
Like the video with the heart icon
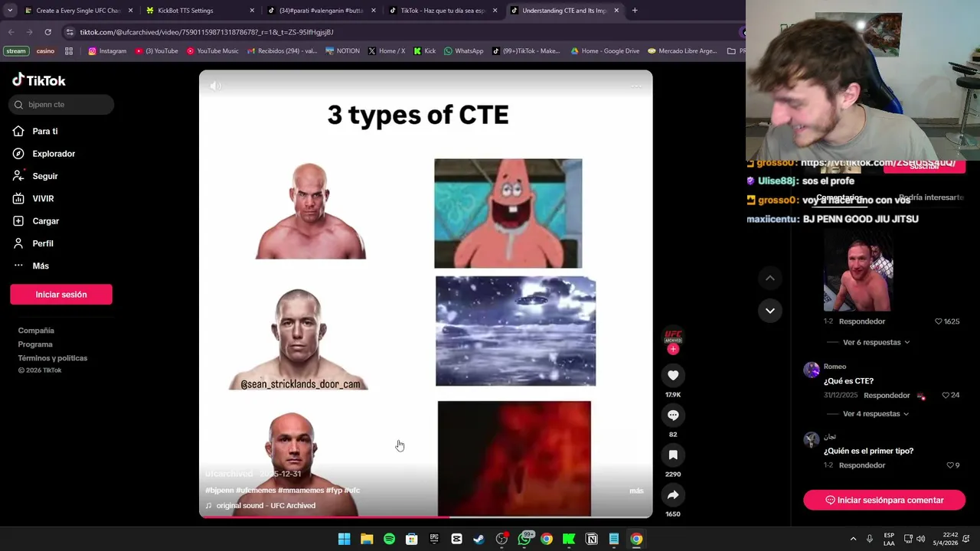point(673,375)
